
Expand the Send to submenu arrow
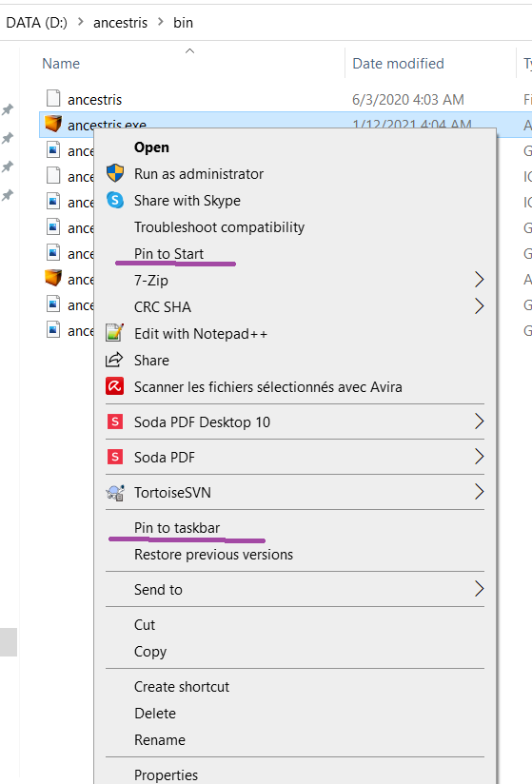[479, 589]
